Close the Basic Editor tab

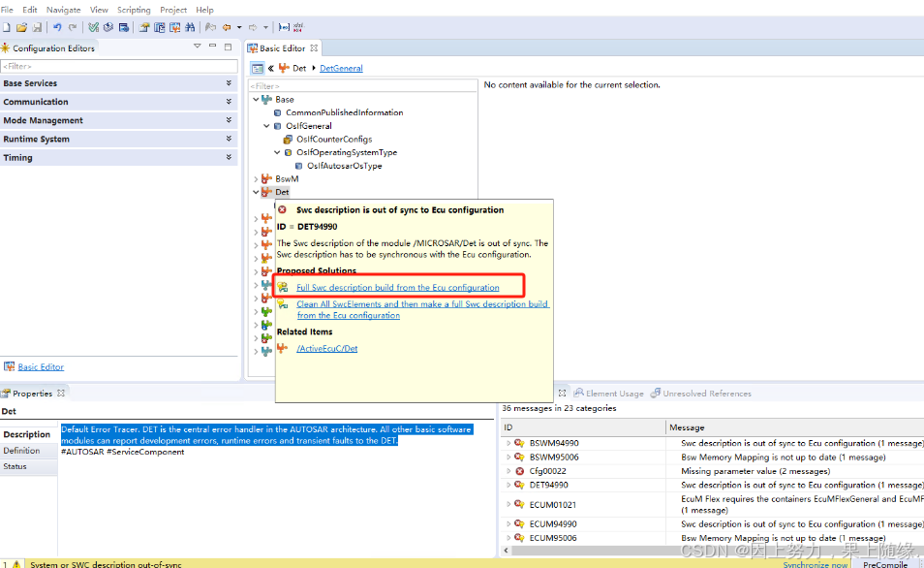[314, 48]
